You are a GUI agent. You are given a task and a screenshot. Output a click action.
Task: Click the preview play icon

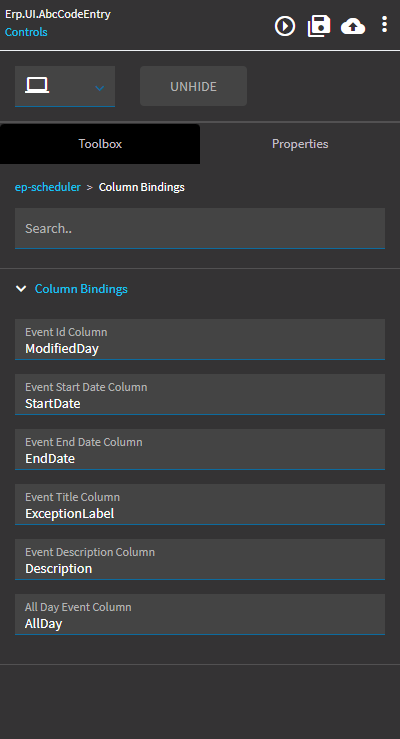click(285, 25)
